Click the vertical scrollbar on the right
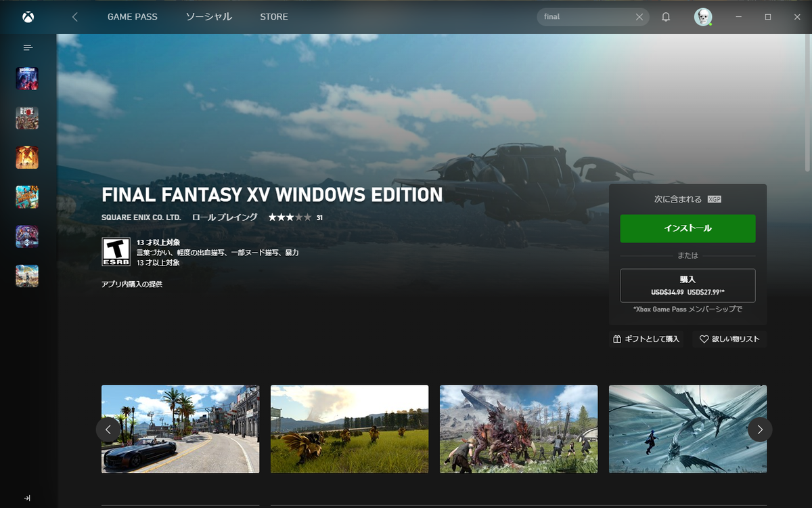Image resolution: width=812 pixels, height=508 pixels. 807,102
